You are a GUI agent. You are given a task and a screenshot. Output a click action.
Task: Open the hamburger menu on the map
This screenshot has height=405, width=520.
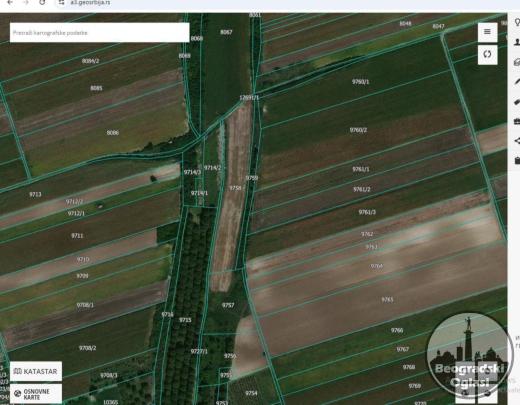click(x=487, y=32)
